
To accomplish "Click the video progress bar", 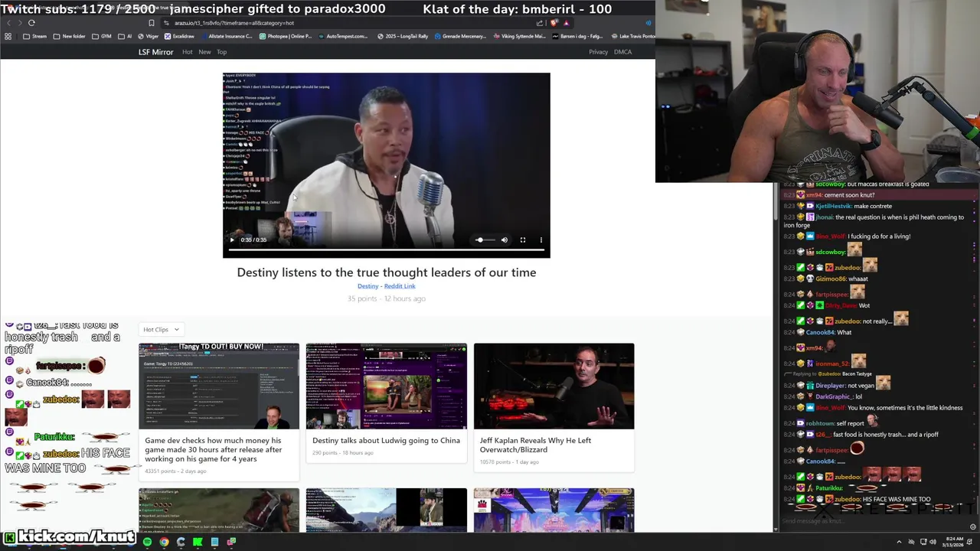I will coord(386,249).
